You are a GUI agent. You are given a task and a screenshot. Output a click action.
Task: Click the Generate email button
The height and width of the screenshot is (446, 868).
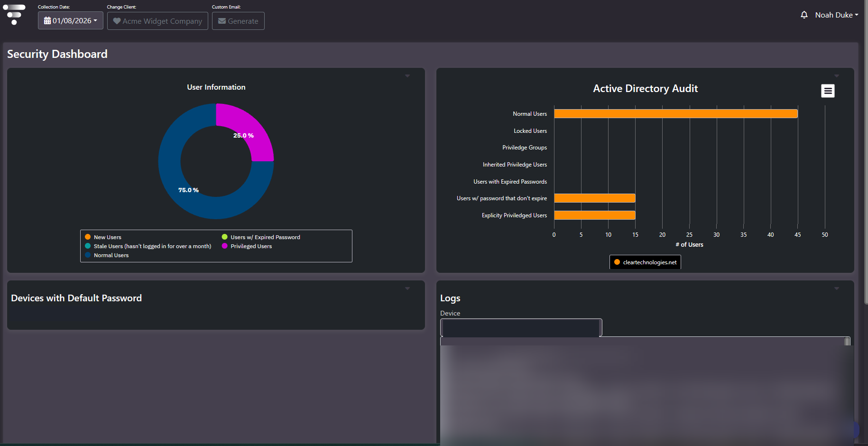click(x=238, y=21)
